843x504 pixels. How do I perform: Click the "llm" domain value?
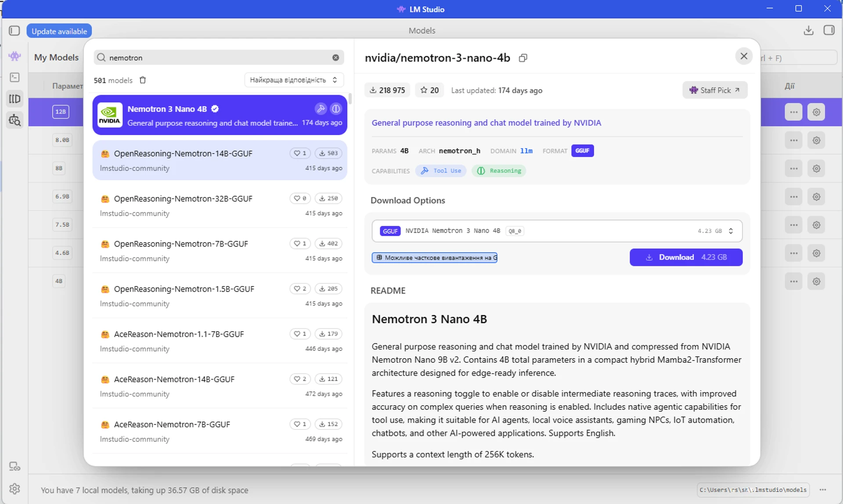(526, 151)
